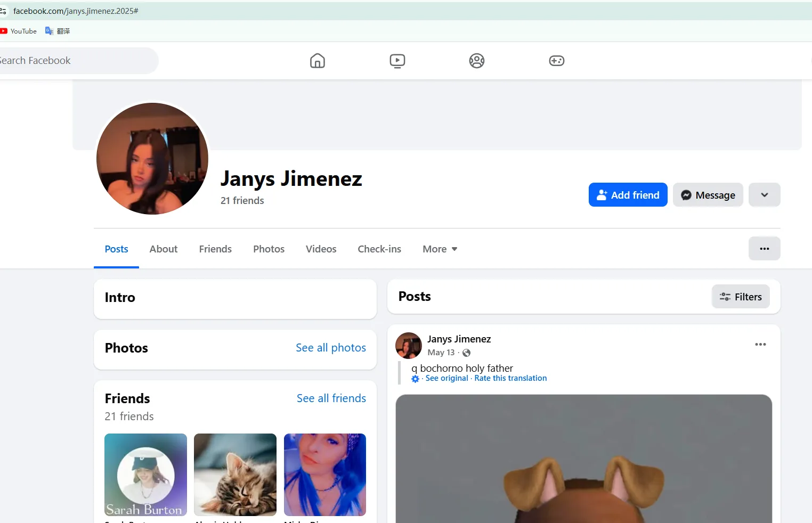Open the Groups icon in top navigation

(477, 61)
